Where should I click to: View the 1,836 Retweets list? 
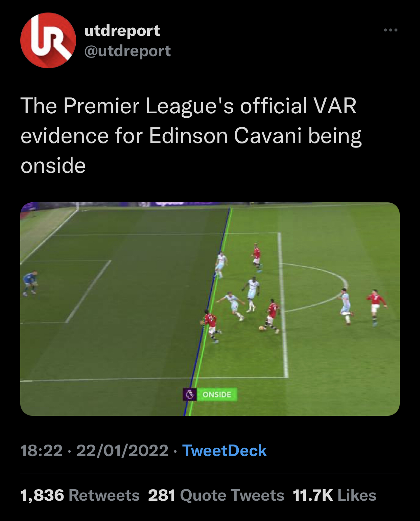tap(80, 495)
